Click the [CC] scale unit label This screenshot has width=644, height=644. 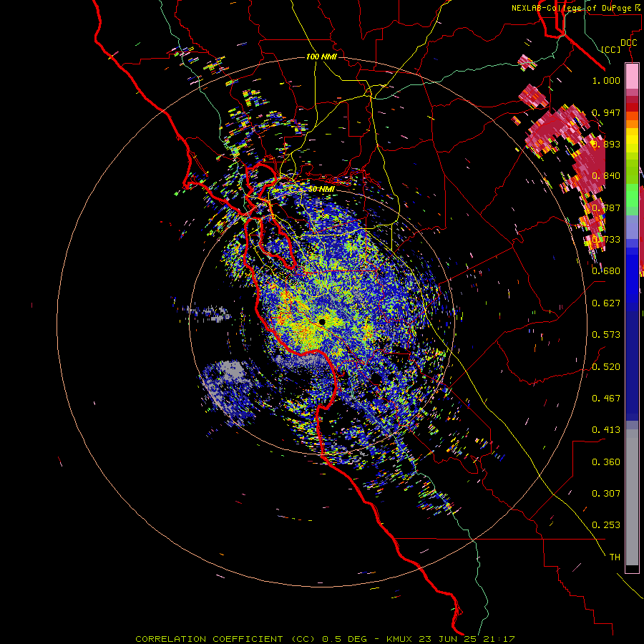(x=611, y=49)
